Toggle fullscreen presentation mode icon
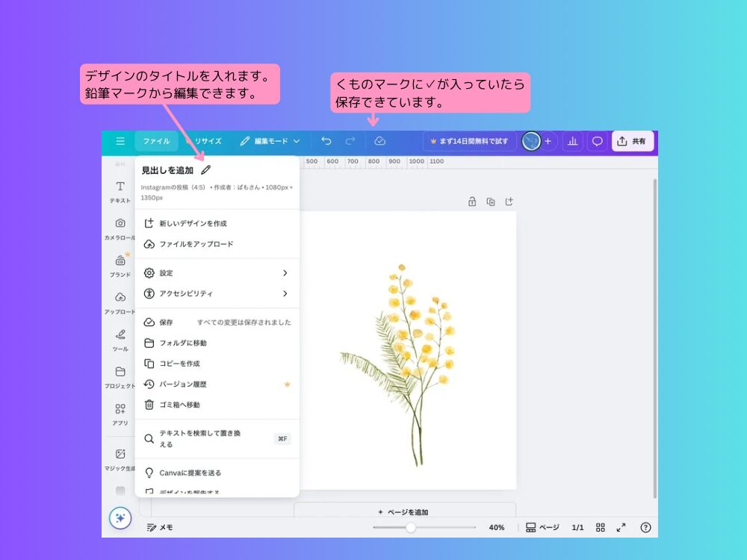747x560 pixels. coord(621,527)
